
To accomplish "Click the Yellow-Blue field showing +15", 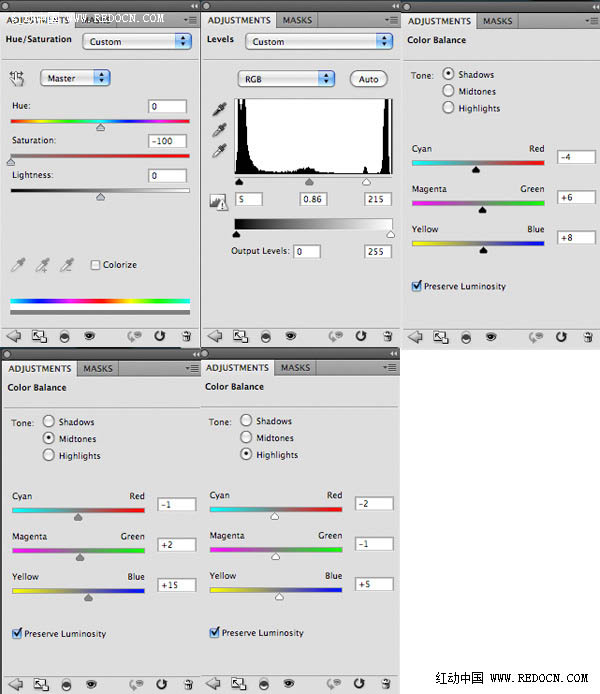I will (177, 585).
